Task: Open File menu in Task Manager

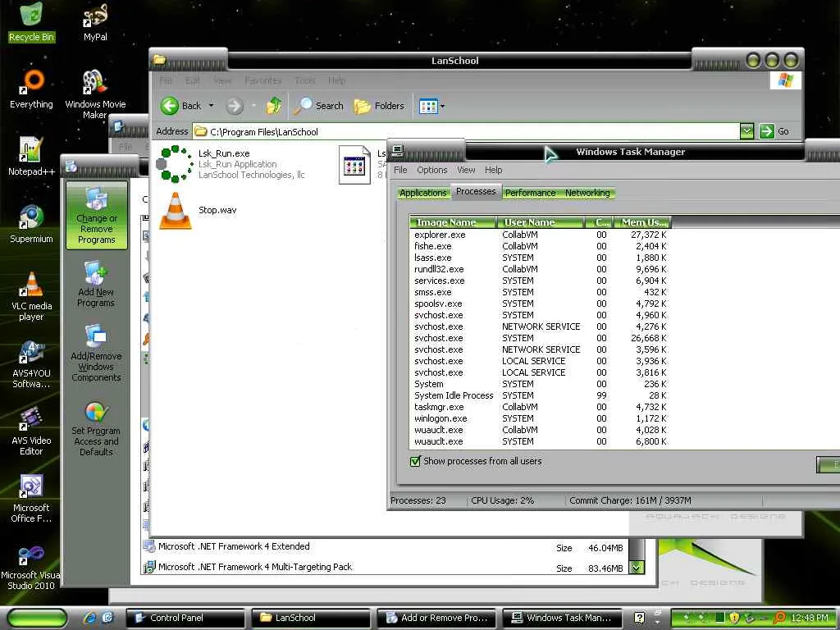Action: pos(400,170)
